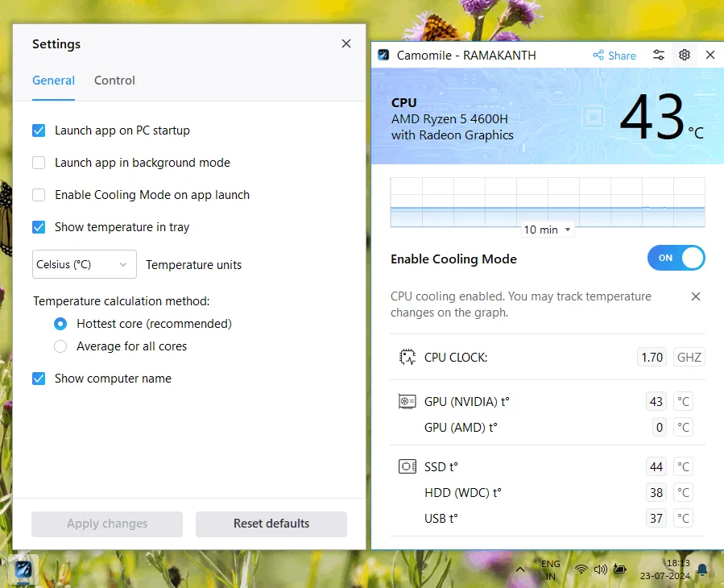Open the Camomile settings gear icon
Image resolution: width=724 pixels, height=588 pixels.
coord(684,55)
